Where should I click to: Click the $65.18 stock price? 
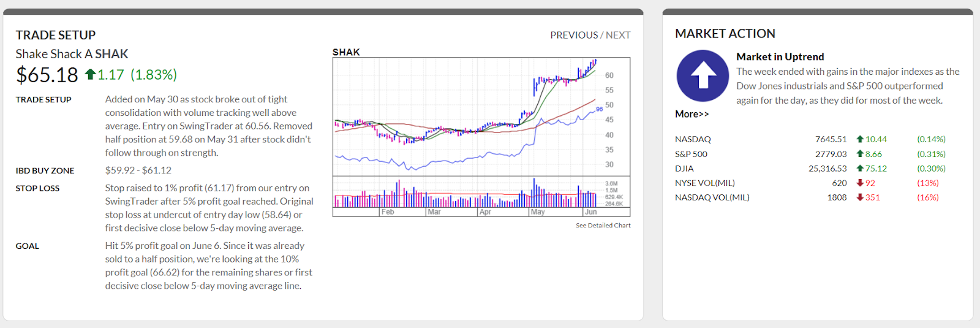click(47, 75)
